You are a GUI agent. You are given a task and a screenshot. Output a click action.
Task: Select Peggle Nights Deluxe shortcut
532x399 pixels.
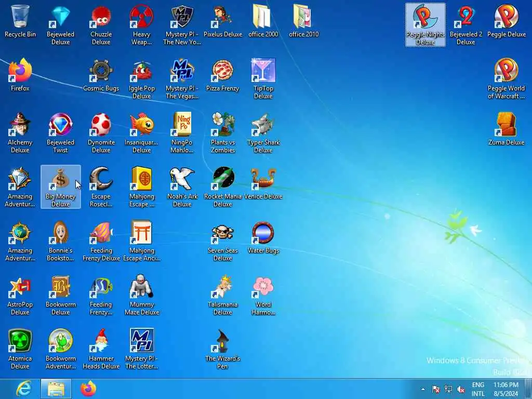tap(425, 24)
